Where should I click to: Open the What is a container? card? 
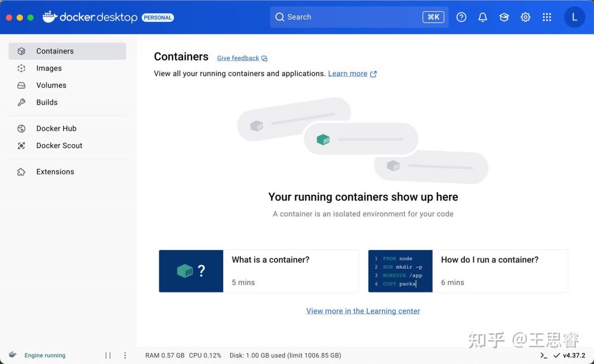click(x=259, y=271)
